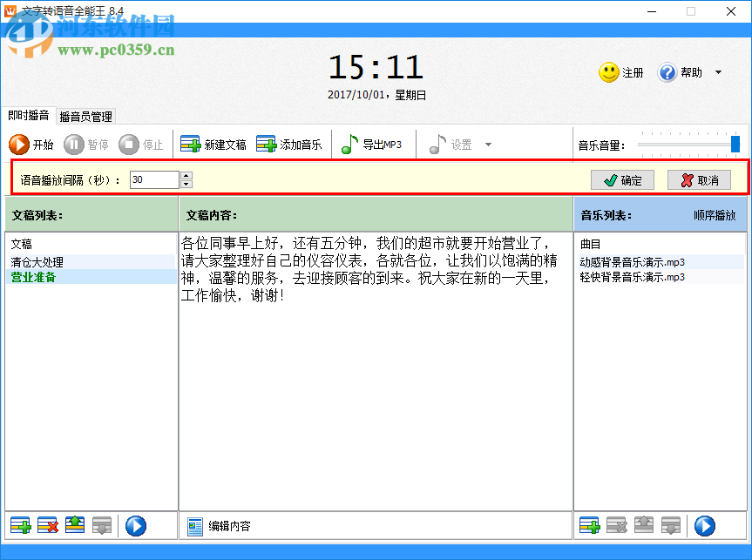Click the interval spinner up arrow
The width and height of the screenshot is (752, 560).
[x=185, y=175]
